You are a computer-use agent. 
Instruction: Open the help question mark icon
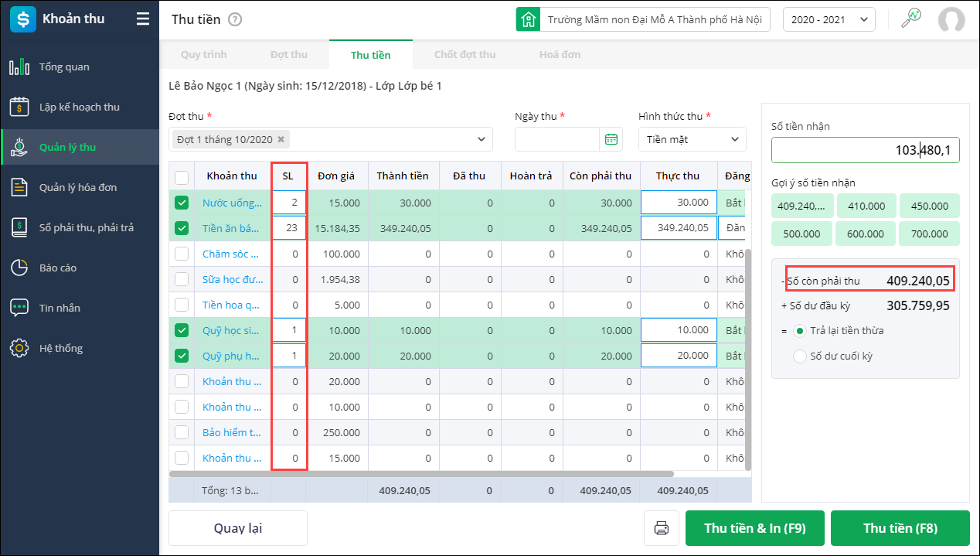pyautogui.click(x=235, y=19)
